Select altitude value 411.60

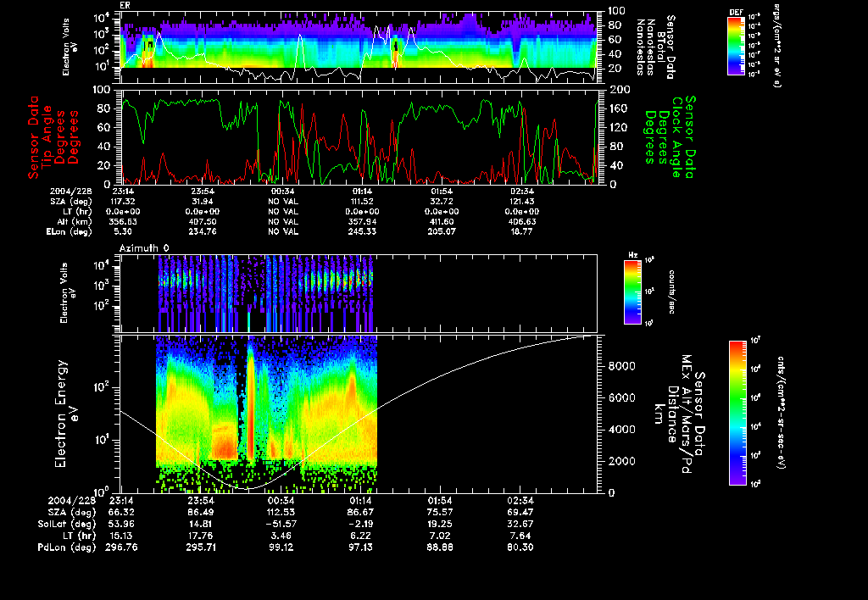pyautogui.click(x=442, y=222)
